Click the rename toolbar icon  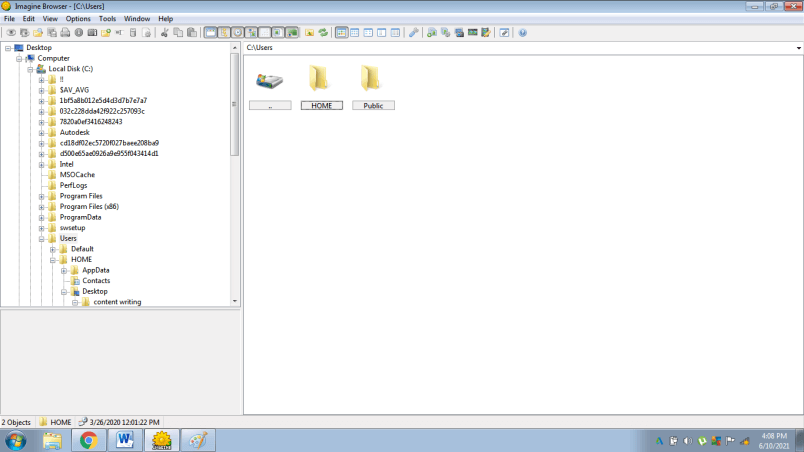(119, 33)
